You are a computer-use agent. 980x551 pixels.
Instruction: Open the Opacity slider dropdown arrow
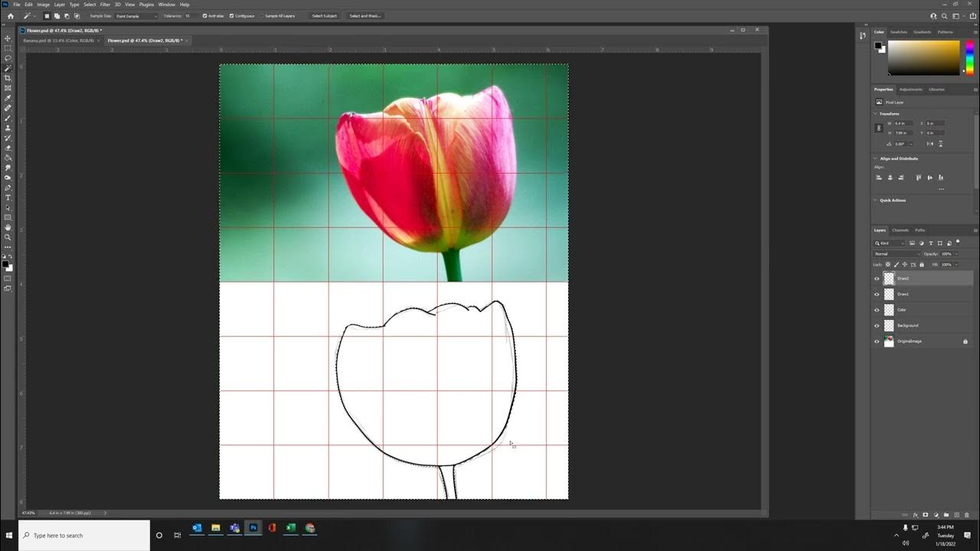[956, 254]
